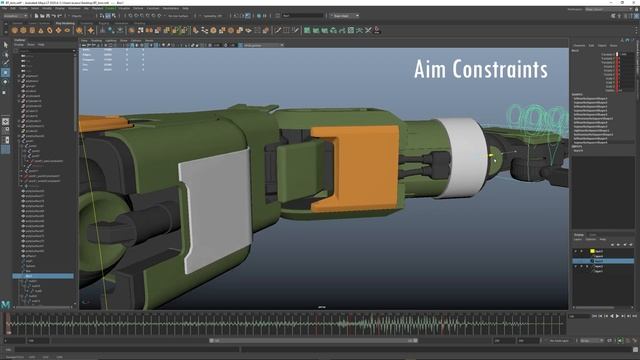
Task: Open the File menu
Action: 4,8
